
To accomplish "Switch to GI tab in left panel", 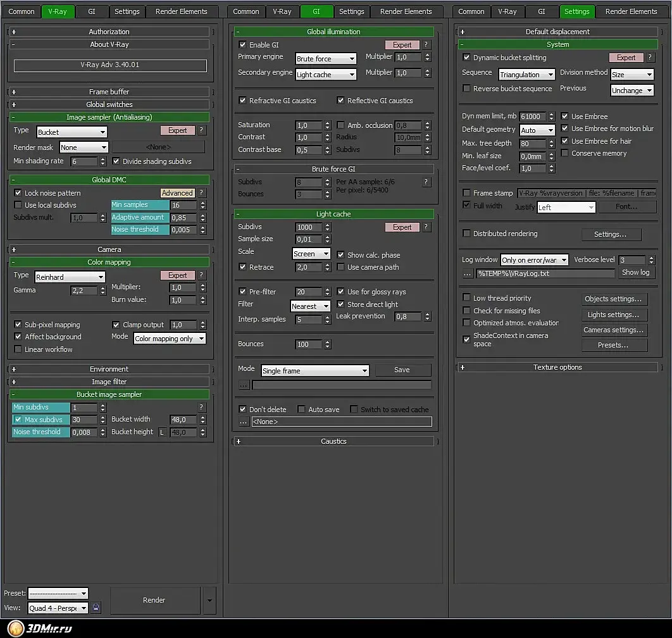I will tap(92, 11).
